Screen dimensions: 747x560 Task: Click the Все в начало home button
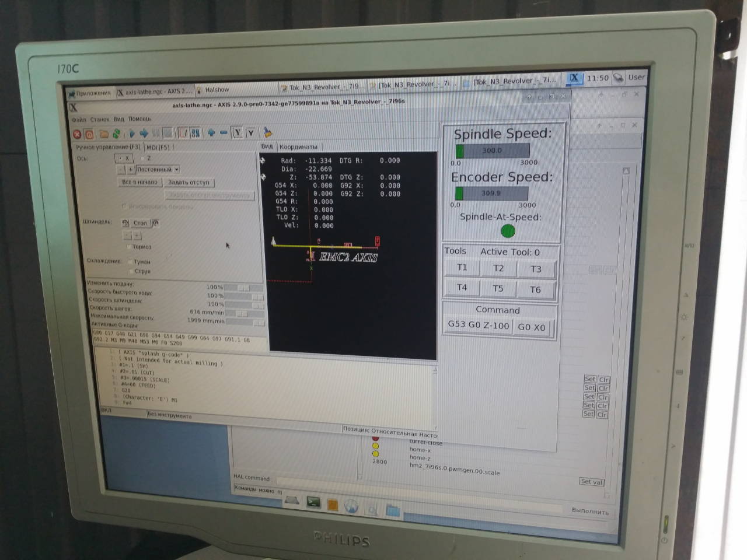pos(139,182)
